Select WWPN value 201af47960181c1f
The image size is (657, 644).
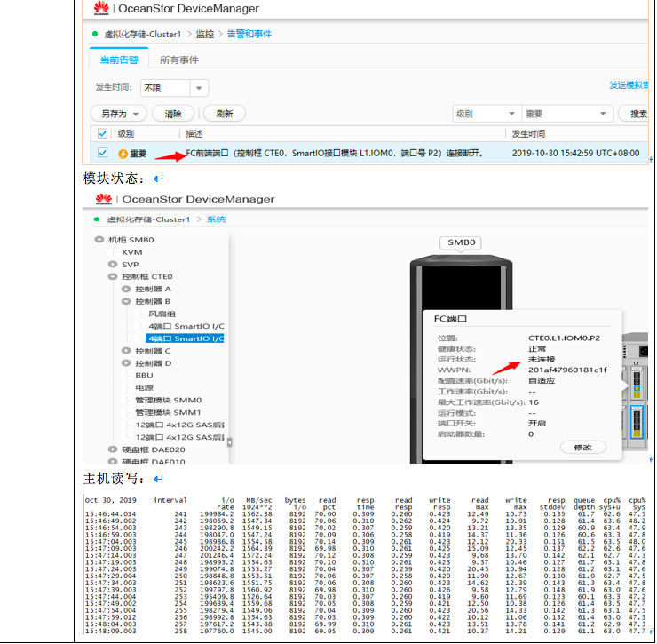(567, 370)
